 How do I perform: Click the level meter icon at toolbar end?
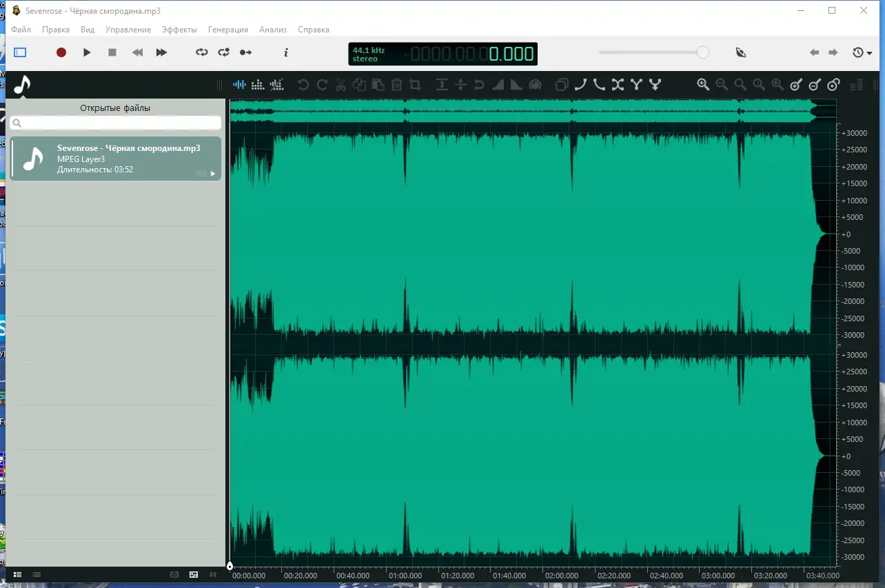(x=856, y=85)
